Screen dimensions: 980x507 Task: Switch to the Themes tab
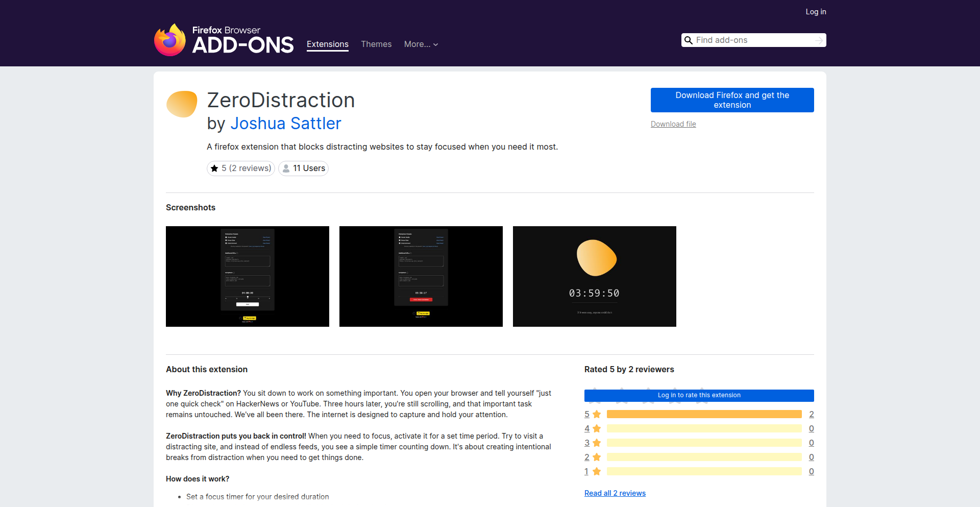376,44
